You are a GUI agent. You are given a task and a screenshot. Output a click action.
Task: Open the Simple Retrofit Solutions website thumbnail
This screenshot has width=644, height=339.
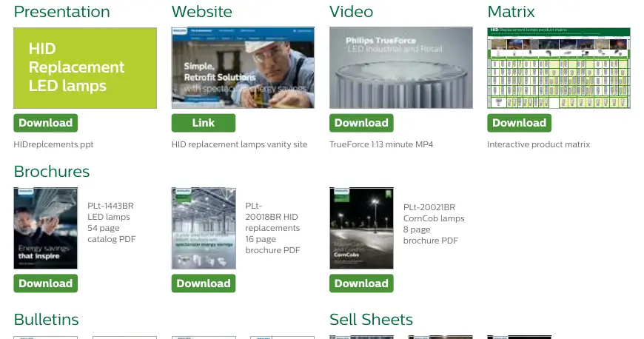[x=243, y=68]
